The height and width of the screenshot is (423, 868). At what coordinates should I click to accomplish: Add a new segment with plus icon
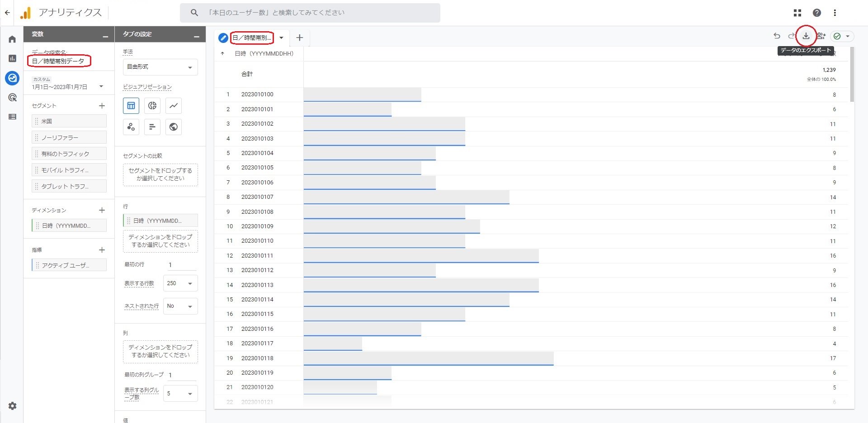[102, 106]
